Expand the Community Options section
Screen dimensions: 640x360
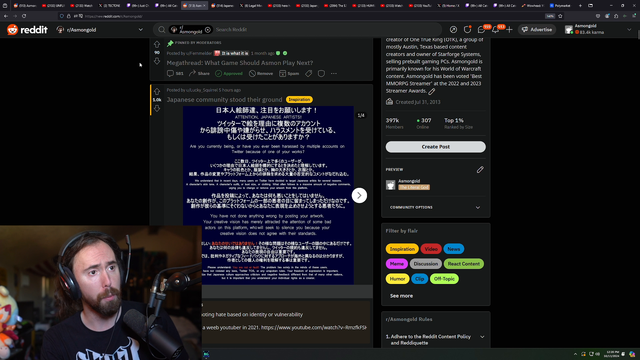click(x=436, y=207)
